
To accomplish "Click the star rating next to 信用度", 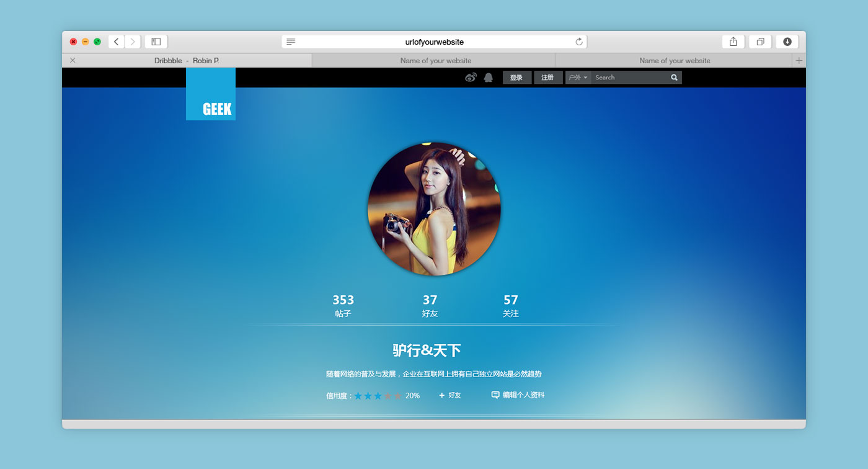I will click(378, 395).
